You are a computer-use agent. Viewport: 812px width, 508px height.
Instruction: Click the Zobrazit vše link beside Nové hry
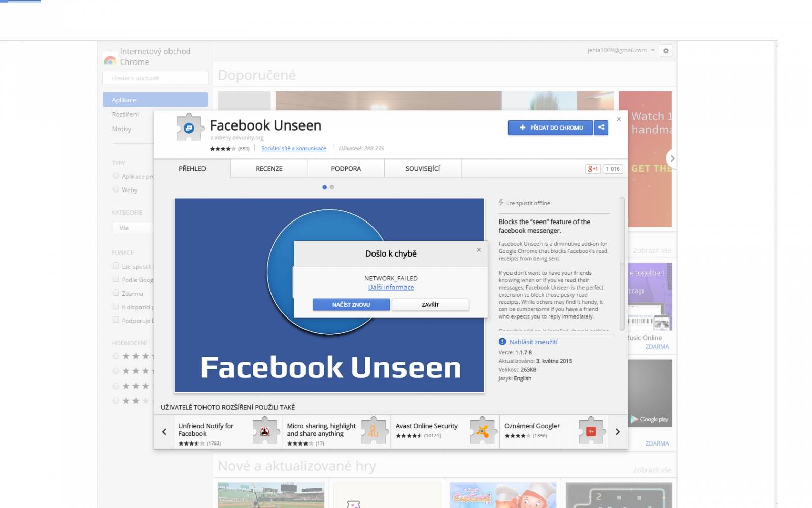click(x=652, y=470)
